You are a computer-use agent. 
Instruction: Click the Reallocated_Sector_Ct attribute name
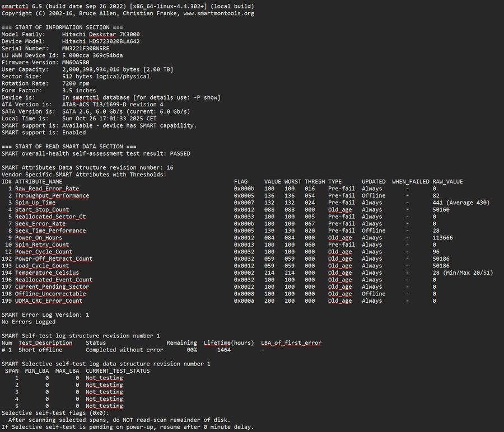coord(50,217)
